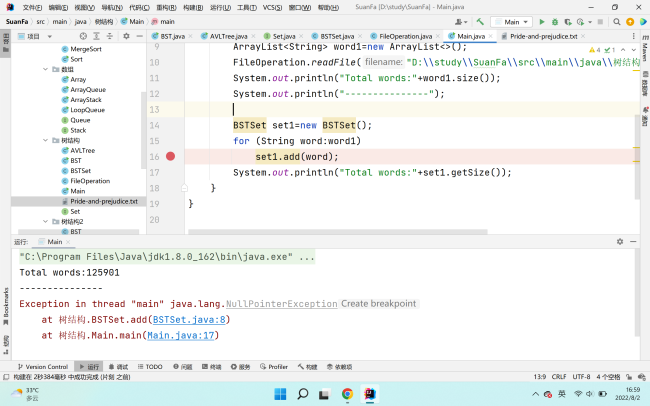The image size is (650, 406).
Task: Click the Build hammer icon
Action: click(x=481, y=21)
